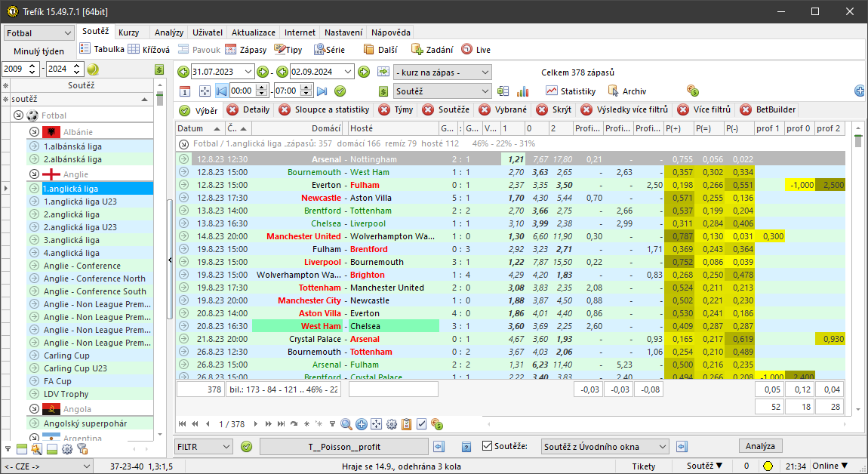Viewport: 868px width, 474px height.
Task: Toggle the Týmy filter tab
Action: pos(396,109)
